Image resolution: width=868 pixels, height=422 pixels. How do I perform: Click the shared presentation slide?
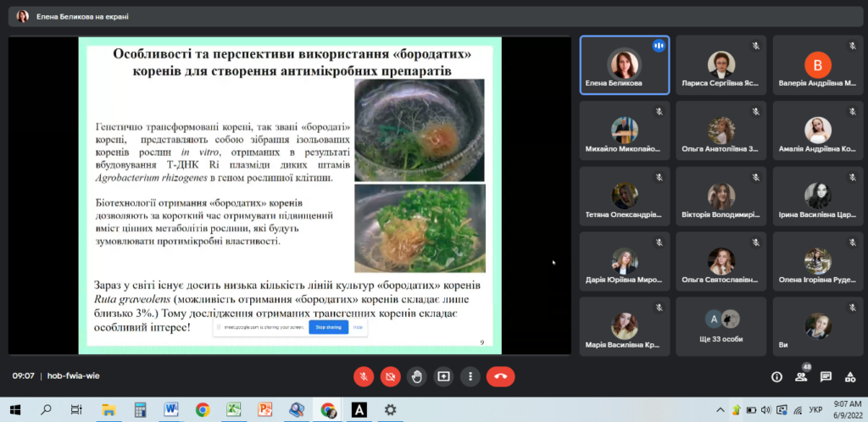pos(289,195)
